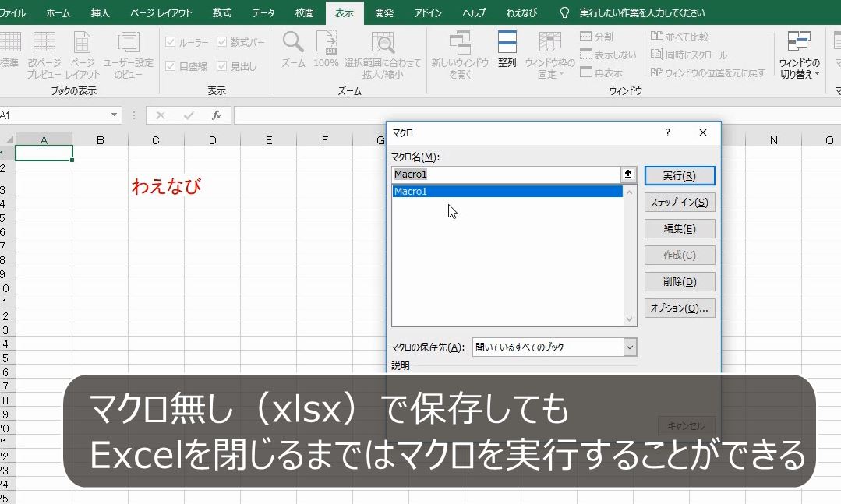Switch to the Add-ins (アドイン) tab
This screenshot has width=841, height=504.
point(428,12)
